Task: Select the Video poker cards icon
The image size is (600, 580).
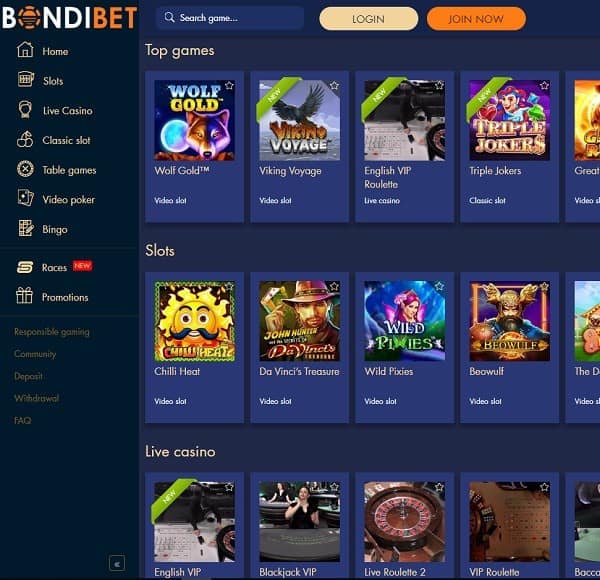Action: (25, 198)
